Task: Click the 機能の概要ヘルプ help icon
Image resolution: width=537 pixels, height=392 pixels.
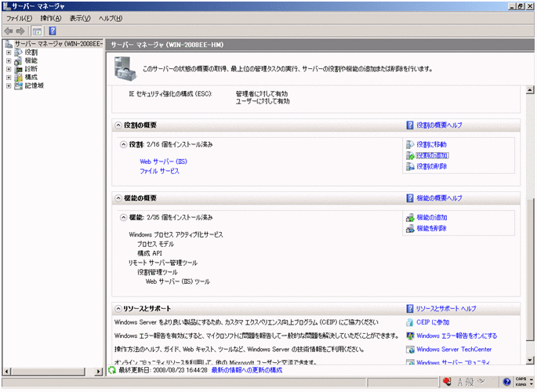Action: [x=410, y=198]
